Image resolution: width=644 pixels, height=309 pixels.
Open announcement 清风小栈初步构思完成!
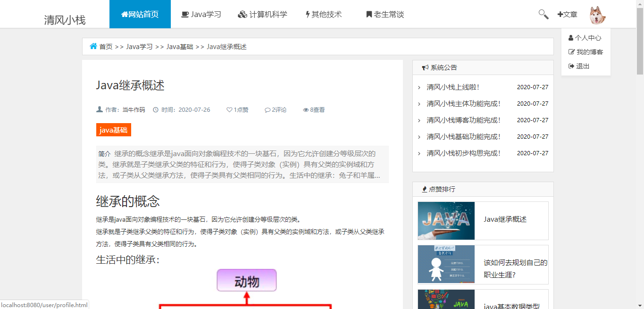[x=464, y=153]
